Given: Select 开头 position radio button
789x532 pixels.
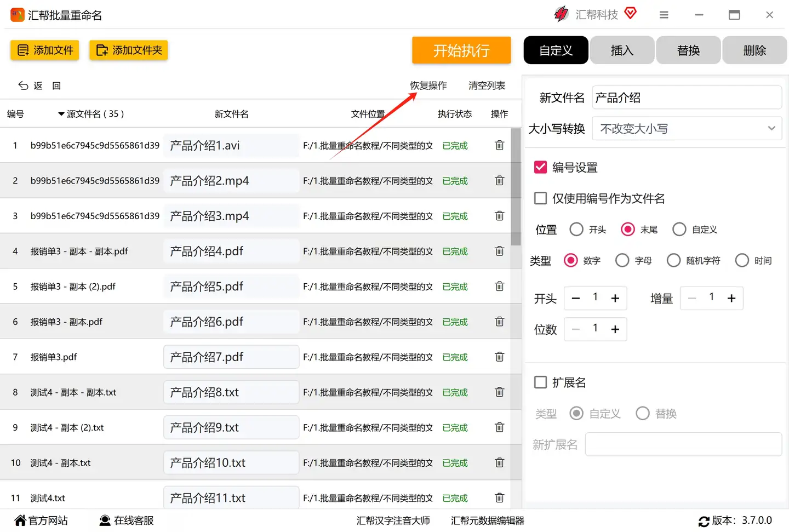Looking at the screenshot, I should (576, 229).
